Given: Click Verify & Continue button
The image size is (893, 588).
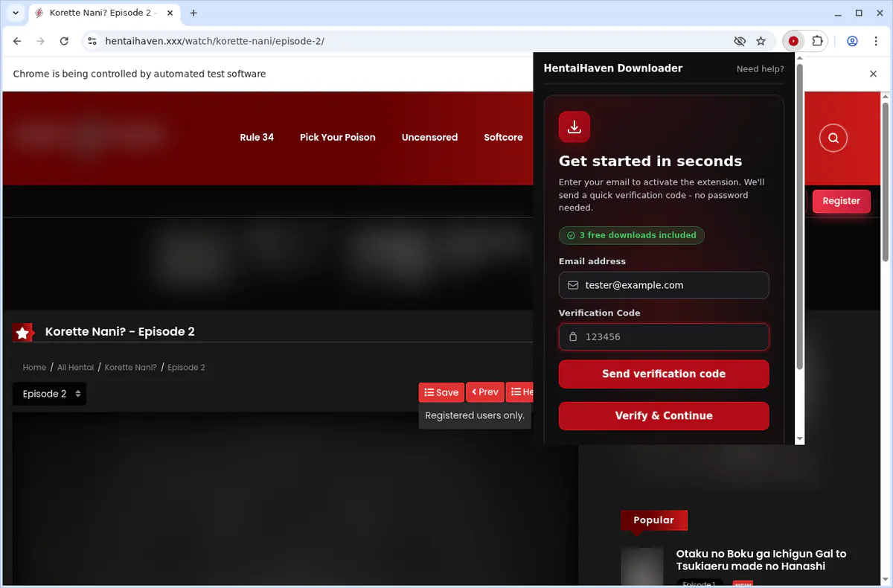Looking at the screenshot, I should tap(664, 415).
